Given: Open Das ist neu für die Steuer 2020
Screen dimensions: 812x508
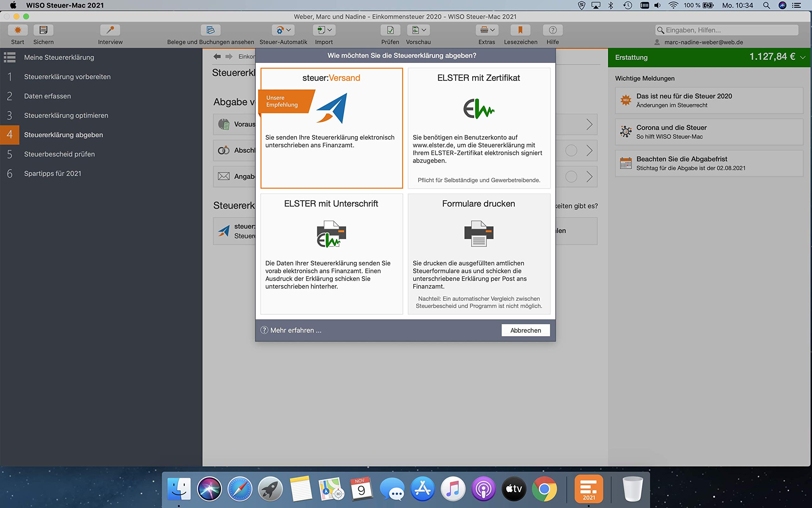Looking at the screenshot, I should tap(709, 100).
